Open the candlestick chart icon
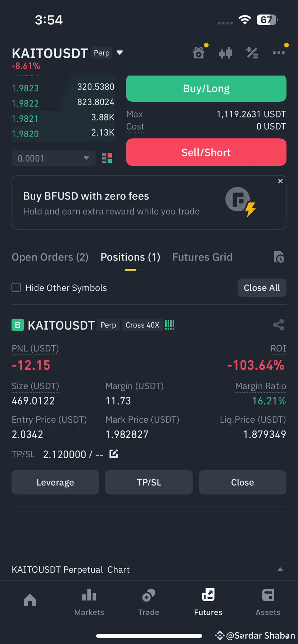The height and width of the screenshot is (644, 298). pyautogui.click(x=225, y=53)
